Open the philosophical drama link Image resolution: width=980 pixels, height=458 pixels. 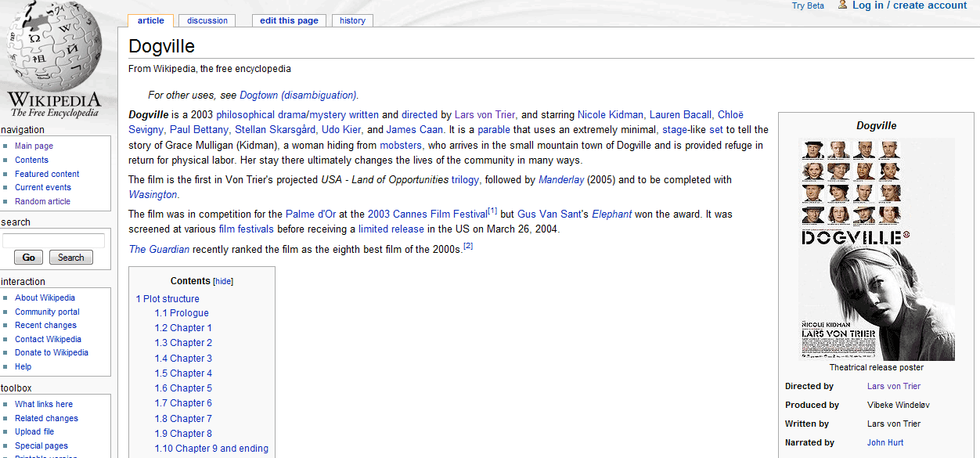coord(261,114)
